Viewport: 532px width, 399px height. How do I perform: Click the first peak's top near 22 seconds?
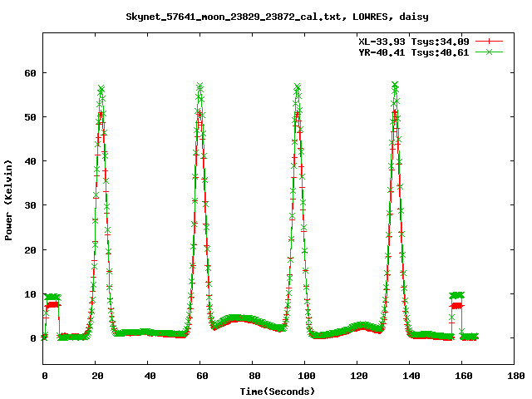tap(101, 89)
